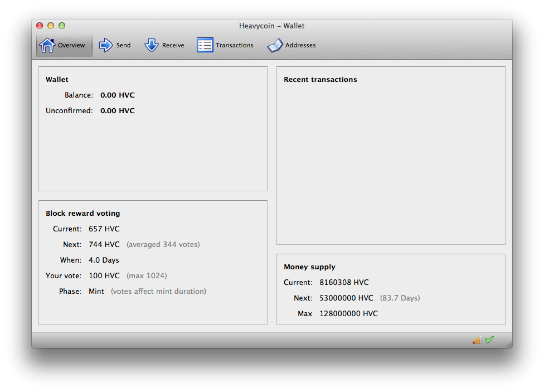
Task: Click the Balance value 0.00 HVC
Action: [x=118, y=95]
